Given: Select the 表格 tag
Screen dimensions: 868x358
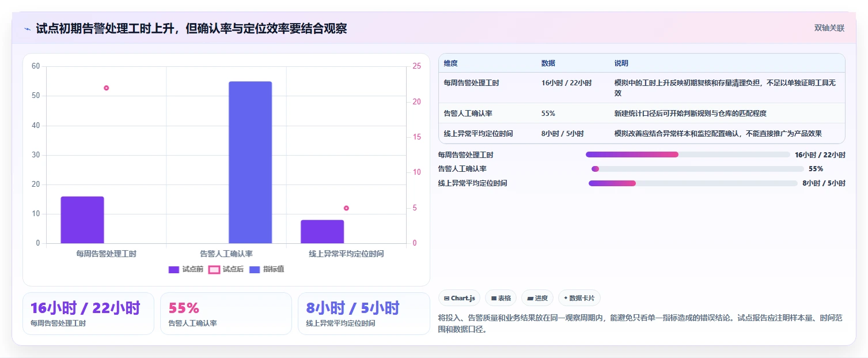Looking at the screenshot, I should point(501,298).
